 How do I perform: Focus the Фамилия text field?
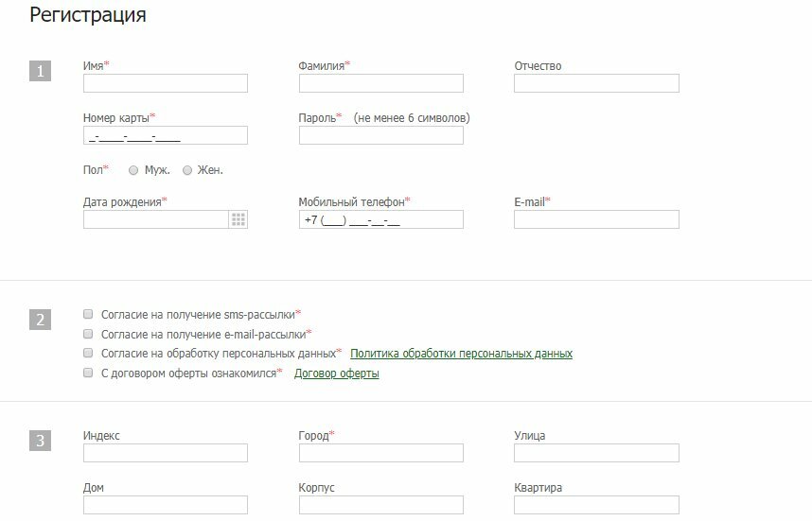pos(380,83)
